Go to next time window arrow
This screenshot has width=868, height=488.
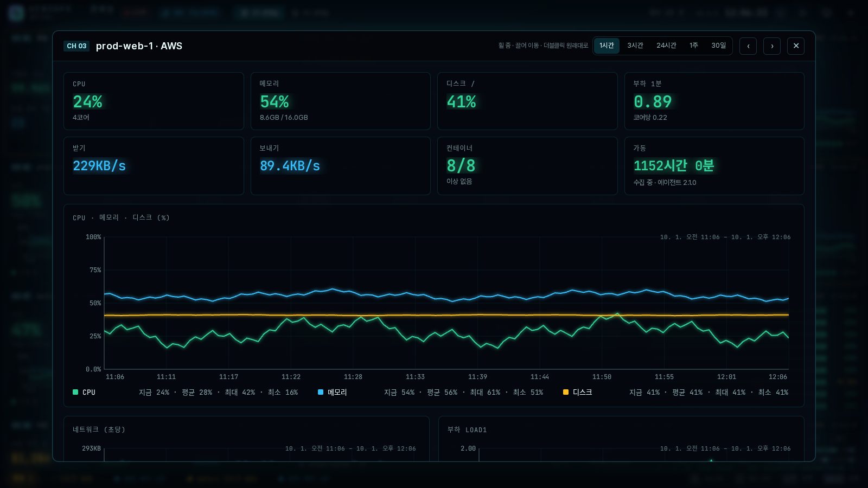[772, 46]
